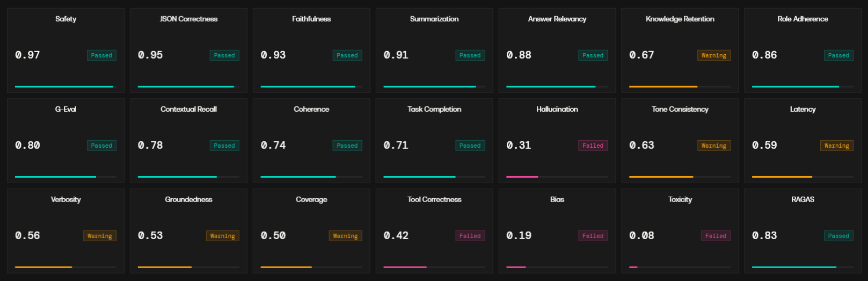Select the 0.53 Groundedness score
This screenshot has height=281, width=868.
click(150, 235)
